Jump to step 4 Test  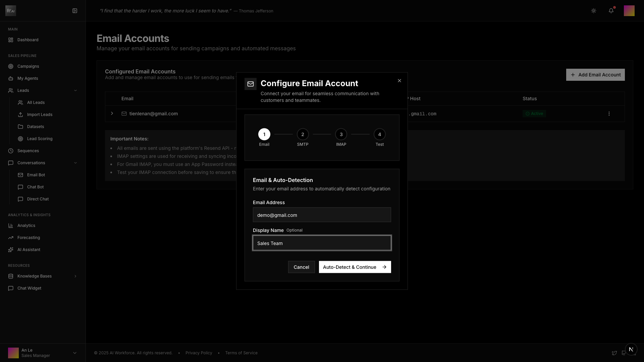[379, 134]
